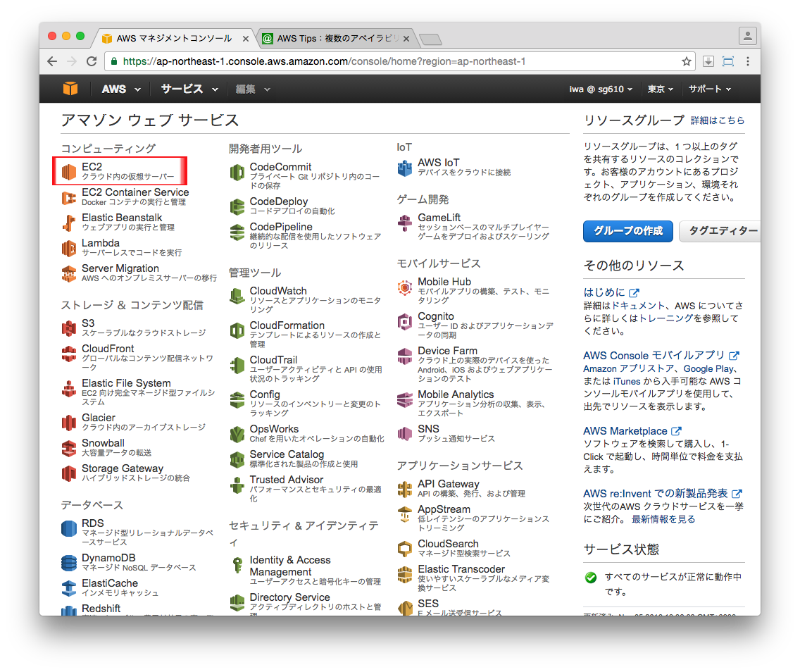Viewport: 800px width, 672px height.
Task: Click the 最新情報を見る link
Action: pyautogui.click(x=663, y=519)
